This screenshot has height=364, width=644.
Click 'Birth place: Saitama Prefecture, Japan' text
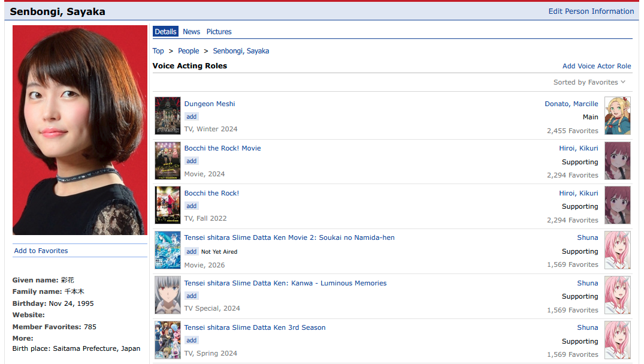(77, 348)
